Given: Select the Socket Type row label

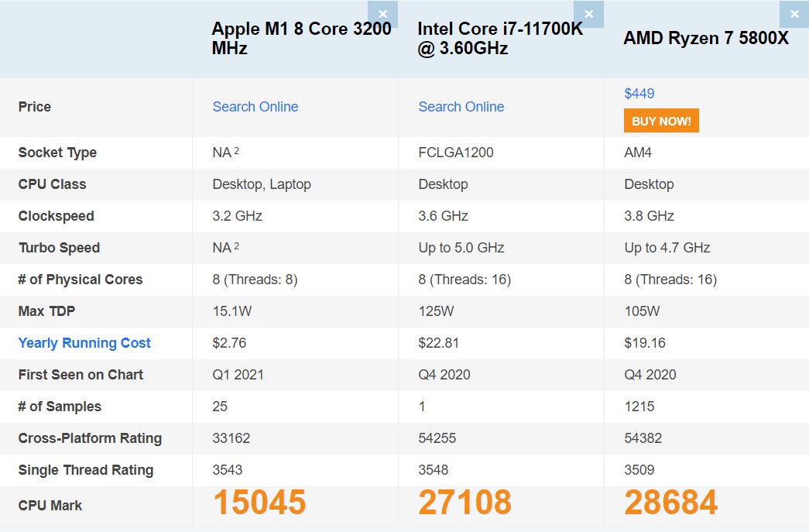Looking at the screenshot, I should point(57,153).
